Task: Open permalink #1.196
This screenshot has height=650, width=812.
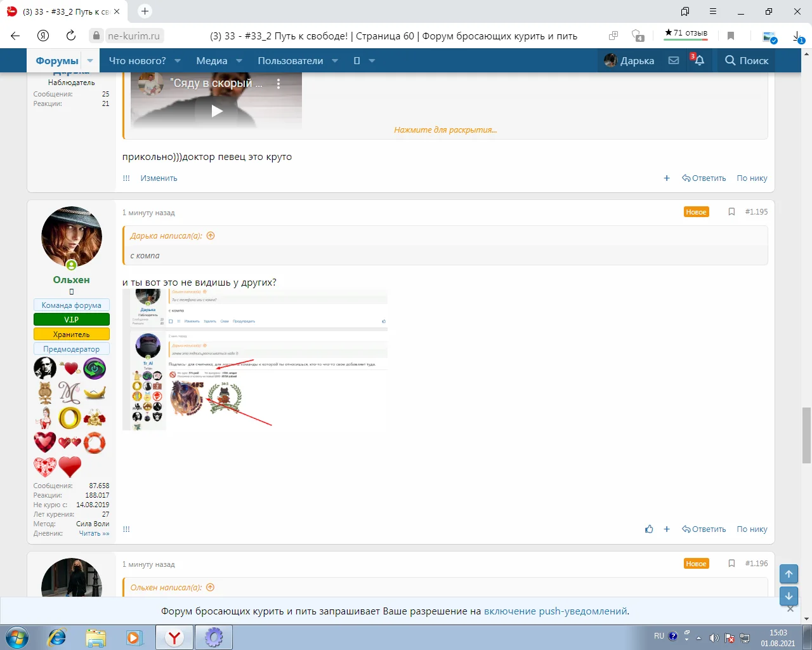Action: (756, 564)
